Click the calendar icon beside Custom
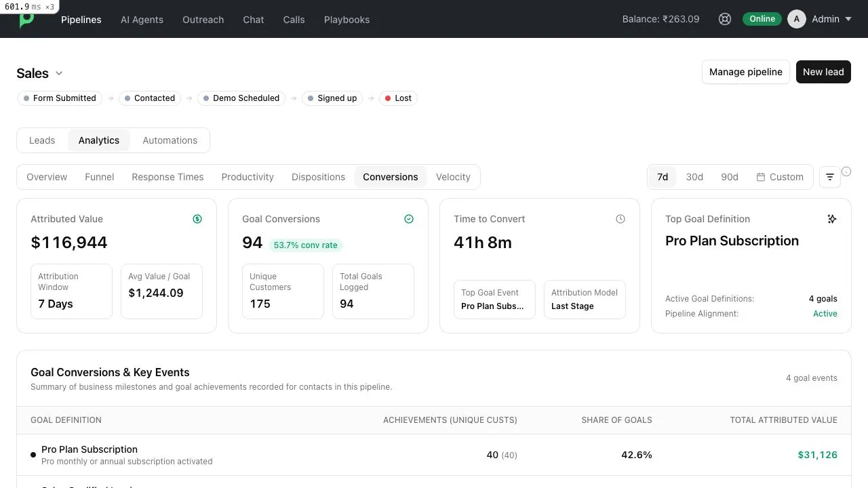The width and height of the screenshot is (868, 488). tap(761, 177)
